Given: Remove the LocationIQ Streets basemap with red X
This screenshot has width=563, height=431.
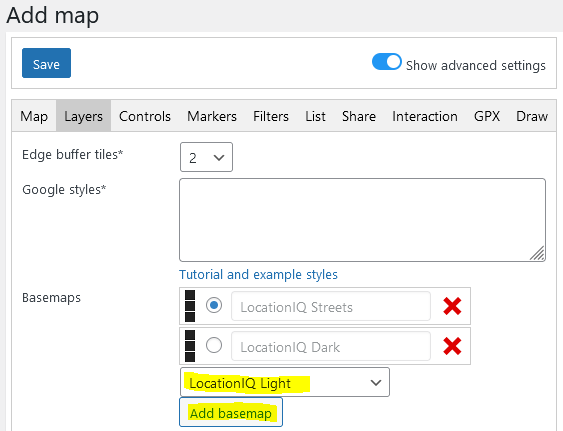Looking at the screenshot, I should pyautogui.click(x=452, y=306).
